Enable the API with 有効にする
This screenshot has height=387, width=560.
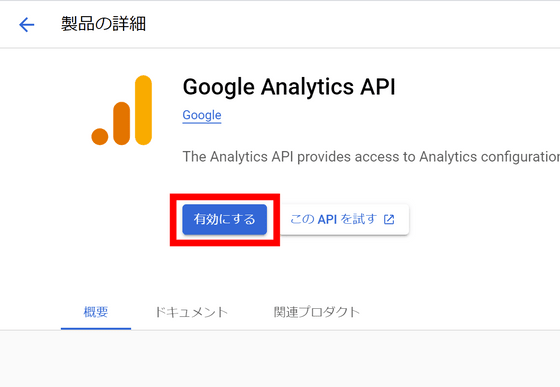coord(225,219)
